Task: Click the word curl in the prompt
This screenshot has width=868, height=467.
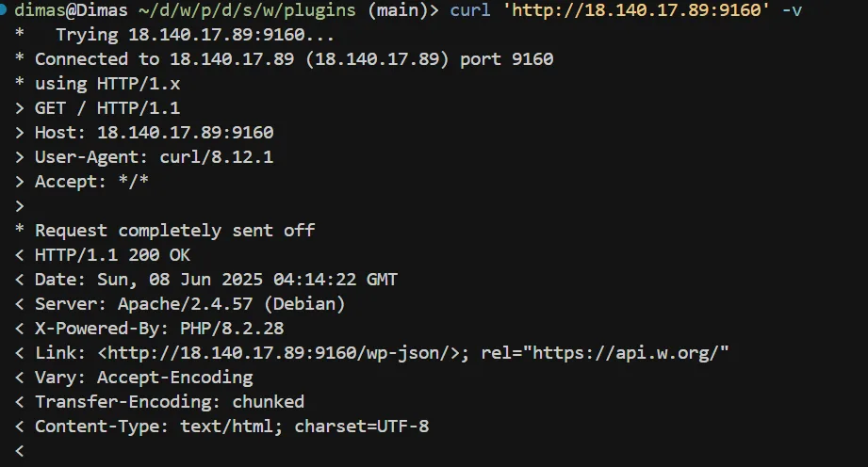Action: pos(470,10)
